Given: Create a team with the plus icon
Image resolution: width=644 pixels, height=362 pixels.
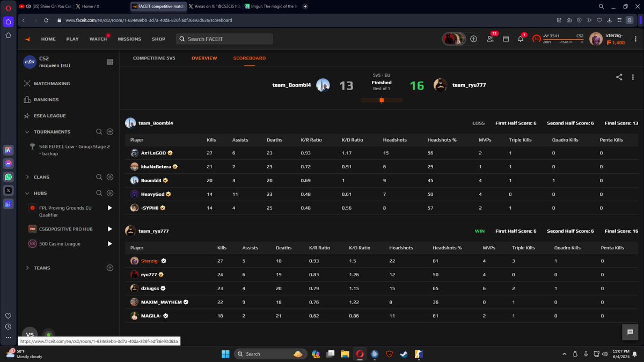Looking at the screenshot, I should tap(110, 268).
